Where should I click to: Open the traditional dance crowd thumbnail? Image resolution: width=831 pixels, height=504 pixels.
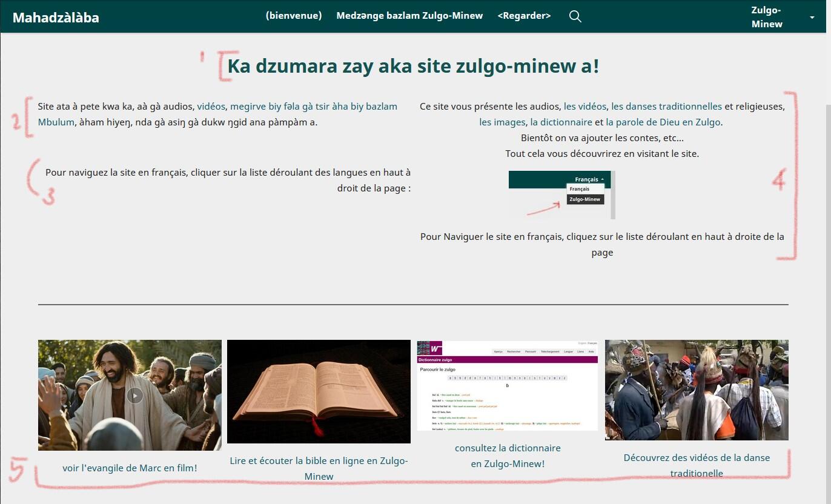point(697,390)
